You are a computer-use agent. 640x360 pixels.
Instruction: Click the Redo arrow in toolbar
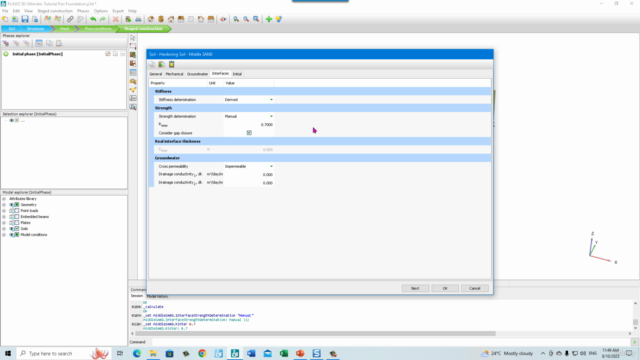click(x=103, y=19)
